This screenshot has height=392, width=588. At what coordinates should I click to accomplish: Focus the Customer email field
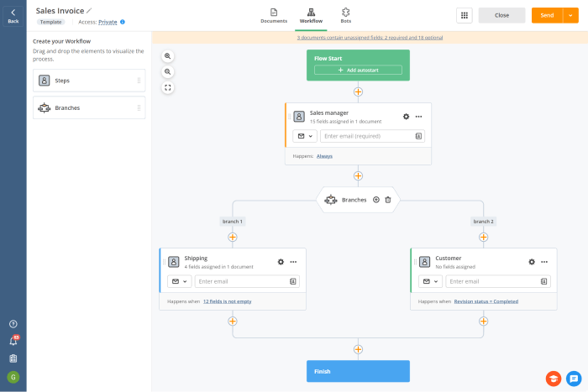click(498, 281)
